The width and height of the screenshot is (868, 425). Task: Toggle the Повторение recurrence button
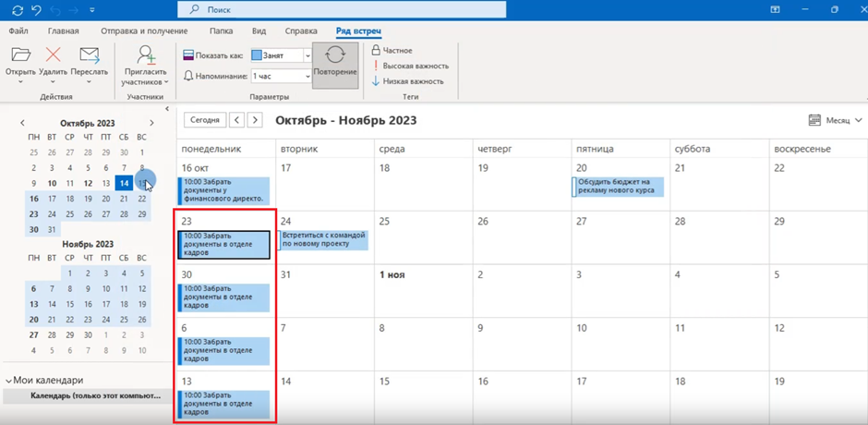coord(335,65)
